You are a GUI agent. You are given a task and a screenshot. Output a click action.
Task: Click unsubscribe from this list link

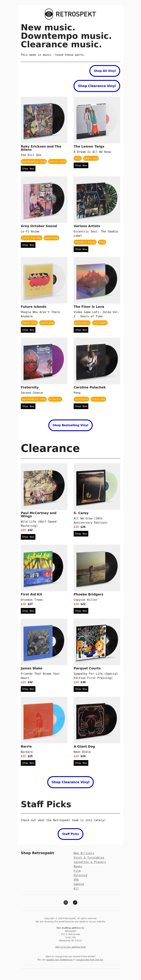89,960
